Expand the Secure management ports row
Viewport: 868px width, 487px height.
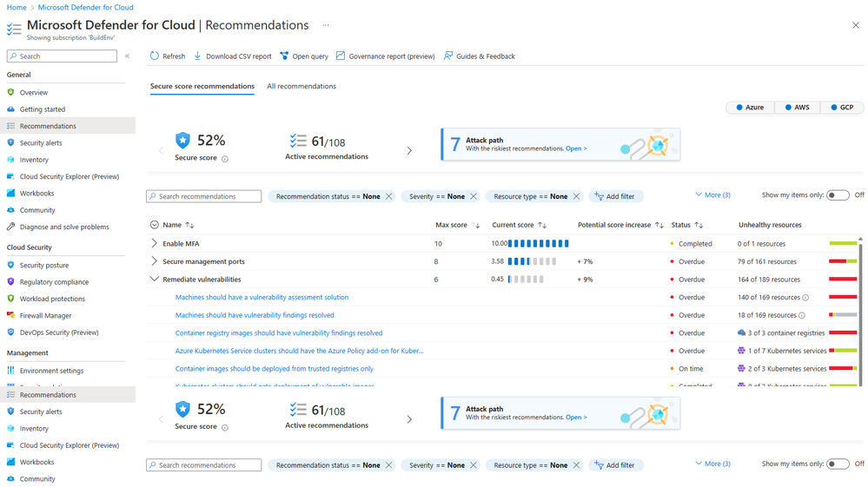coord(154,261)
